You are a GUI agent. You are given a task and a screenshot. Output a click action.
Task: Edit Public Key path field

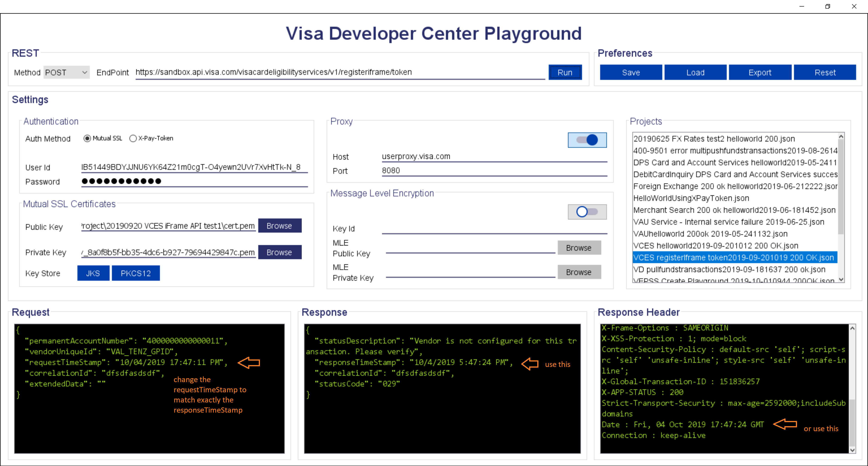coord(168,226)
